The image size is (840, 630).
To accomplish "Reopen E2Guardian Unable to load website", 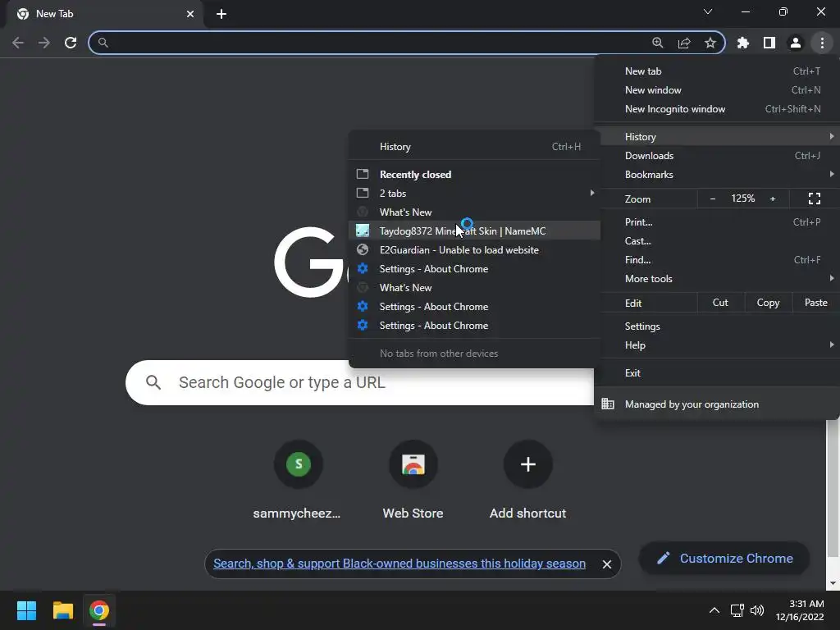I will click(474, 250).
